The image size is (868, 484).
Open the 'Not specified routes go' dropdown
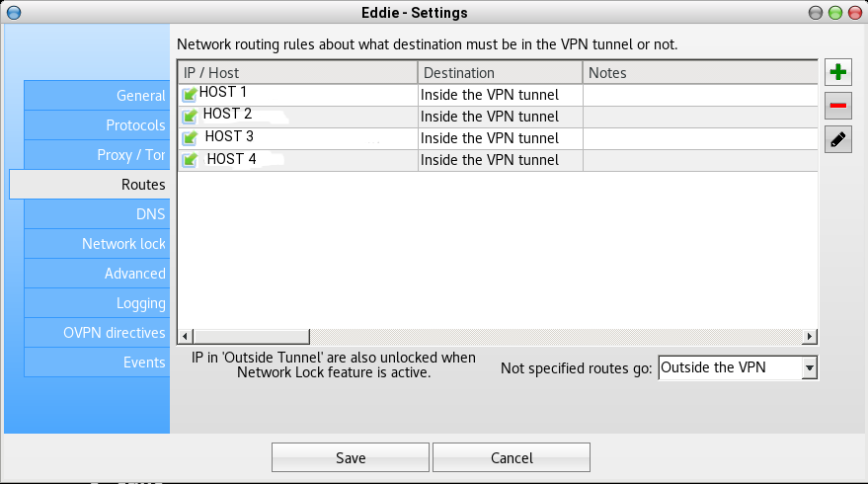click(738, 367)
